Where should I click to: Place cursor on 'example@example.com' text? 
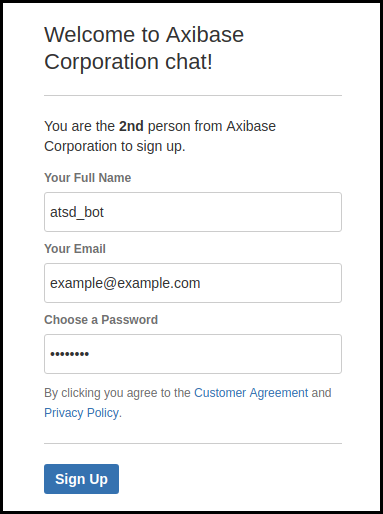point(125,283)
